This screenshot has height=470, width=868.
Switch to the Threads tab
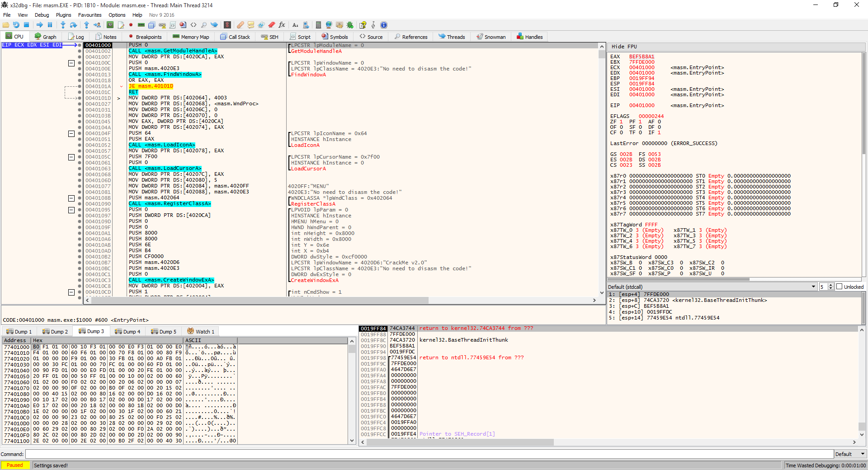[452, 37]
